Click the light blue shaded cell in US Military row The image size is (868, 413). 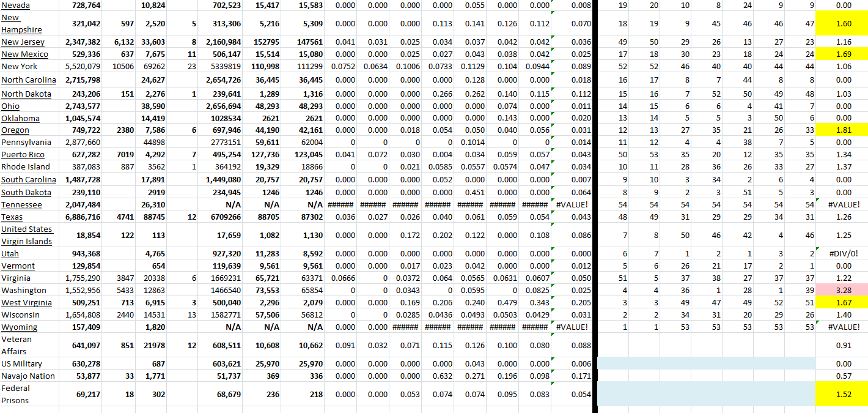click(703, 363)
